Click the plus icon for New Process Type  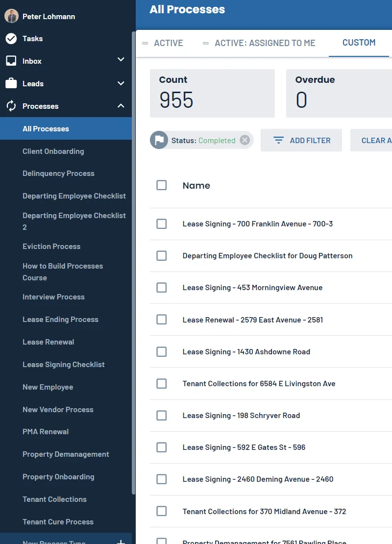pyautogui.click(x=121, y=542)
